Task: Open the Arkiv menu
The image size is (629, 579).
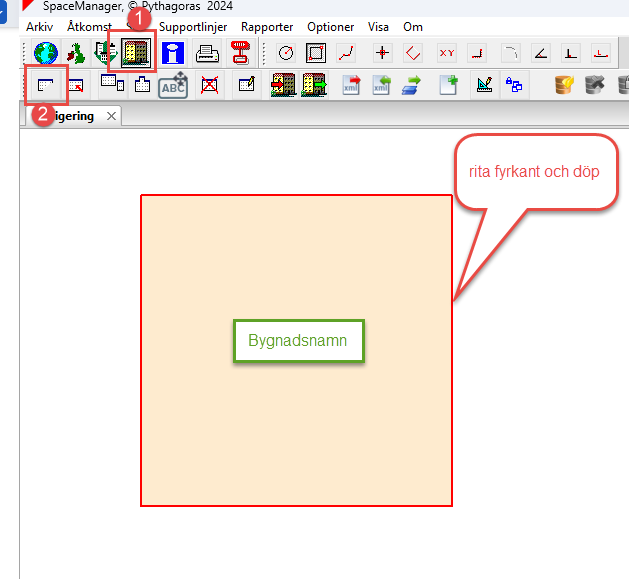Action: click(40, 27)
